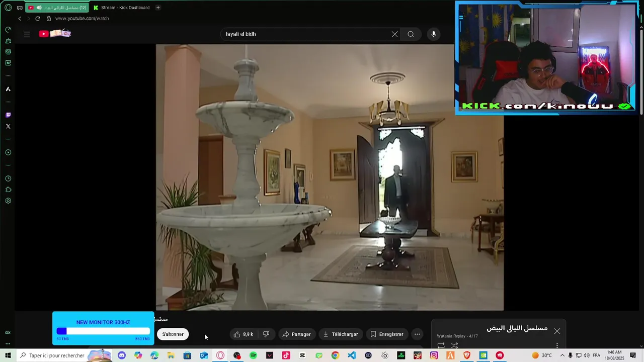
Task: Open playlist three-dot options menu
Action: point(557,345)
